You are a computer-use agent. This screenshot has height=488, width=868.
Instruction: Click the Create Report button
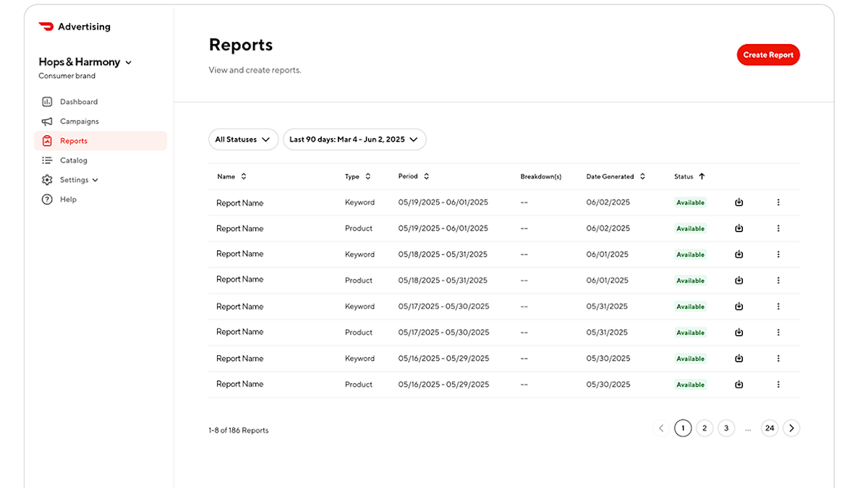[768, 54]
